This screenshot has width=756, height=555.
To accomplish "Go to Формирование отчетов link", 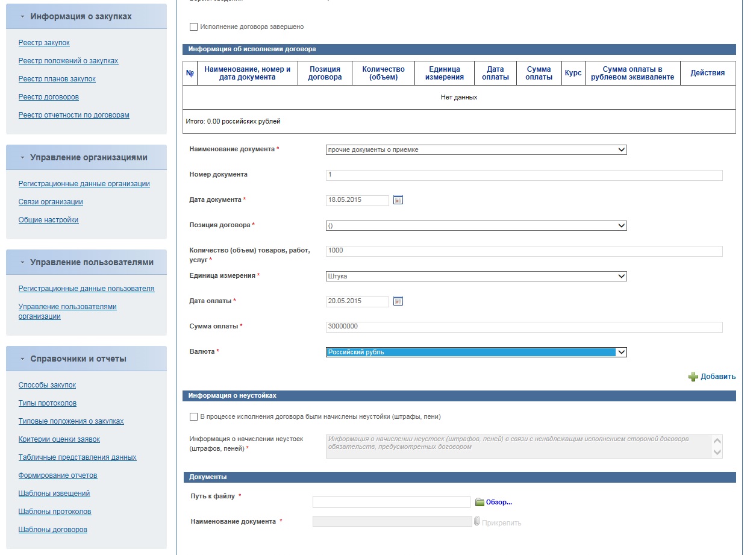I will click(58, 475).
